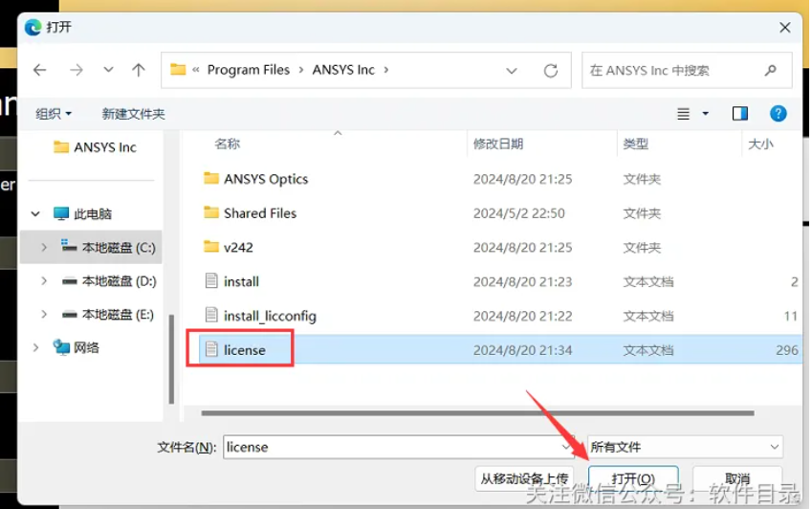The image size is (812, 509).
Task: Click the Back navigation arrow
Action: pos(39,70)
